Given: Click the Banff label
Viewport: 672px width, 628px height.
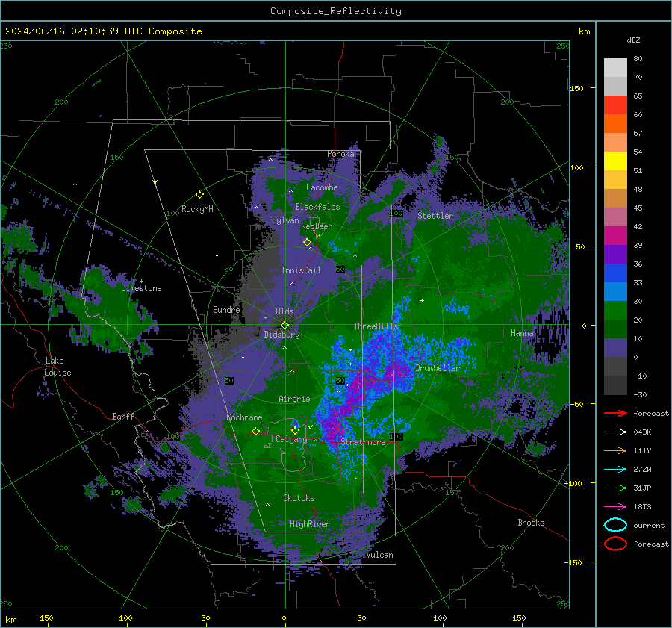Looking at the screenshot, I should pyautogui.click(x=123, y=416).
